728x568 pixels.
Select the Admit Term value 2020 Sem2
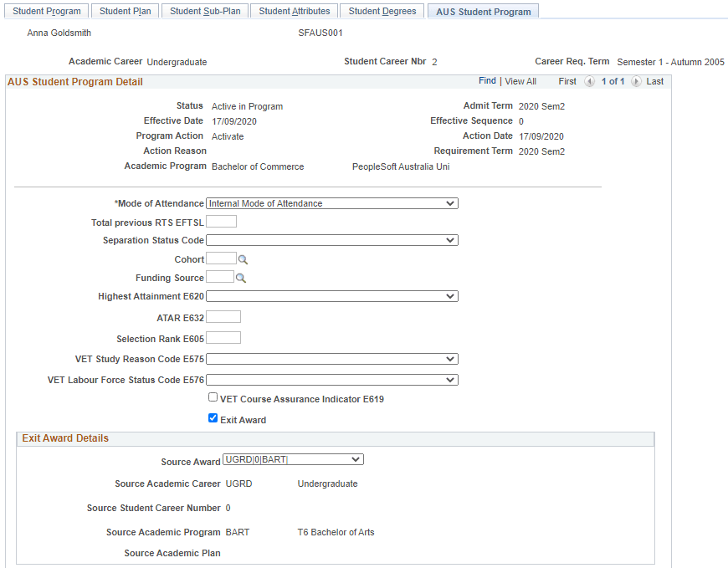click(x=541, y=106)
